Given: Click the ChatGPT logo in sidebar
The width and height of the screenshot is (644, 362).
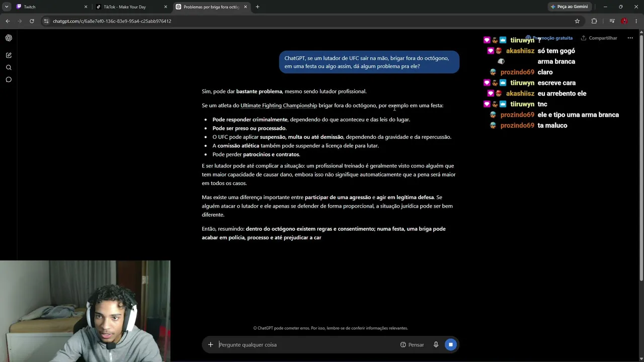Looking at the screenshot, I should tap(9, 38).
